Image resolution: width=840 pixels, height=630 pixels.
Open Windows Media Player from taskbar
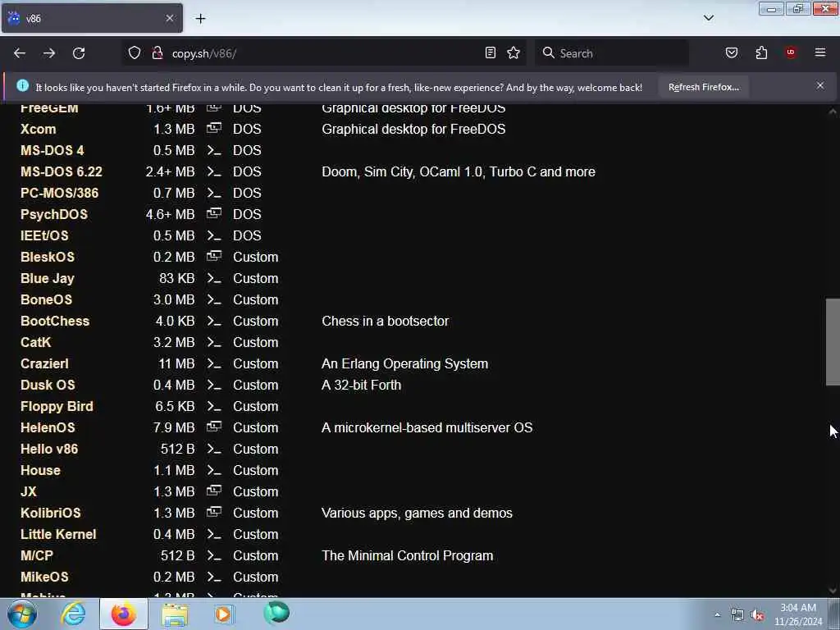pos(225,614)
